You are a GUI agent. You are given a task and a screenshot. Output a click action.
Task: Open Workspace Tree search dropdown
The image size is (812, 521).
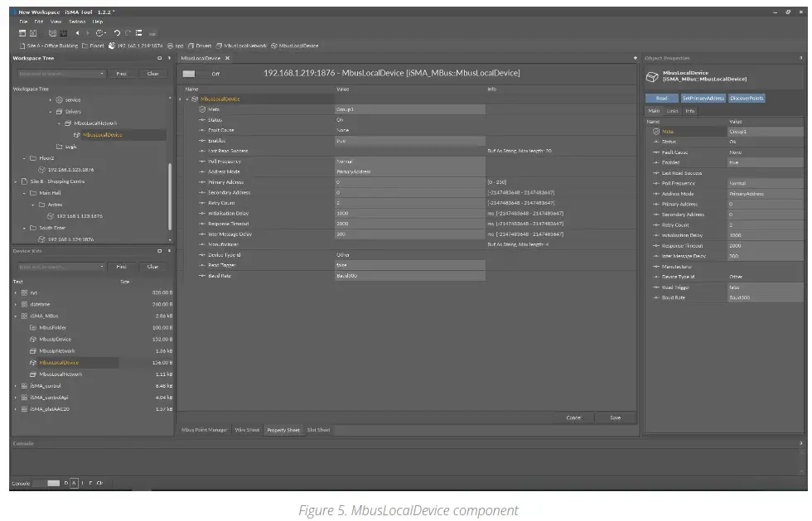(x=101, y=74)
